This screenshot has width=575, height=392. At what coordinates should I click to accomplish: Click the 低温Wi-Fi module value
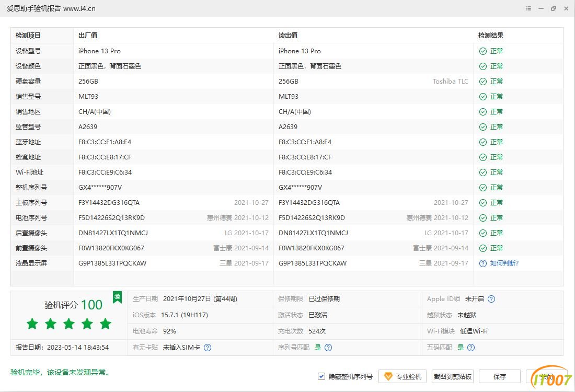(x=474, y=331)
